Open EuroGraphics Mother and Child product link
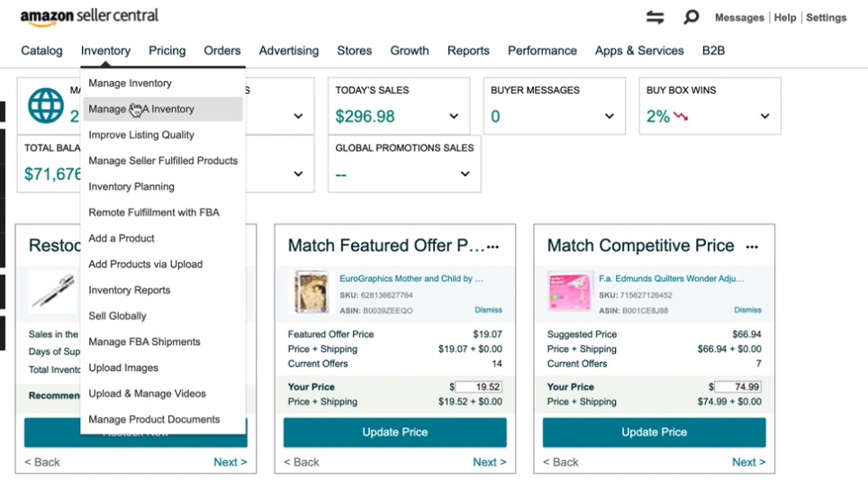868x490 pixels. coord(411,278)
